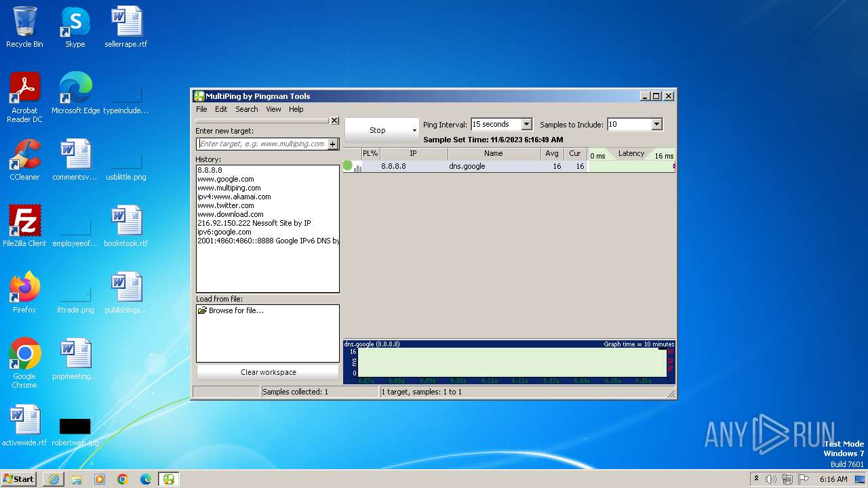The width and height of the screenshot is (868, 488).
Task: Open bookstook.rtf desktop file
Action: click(126, 226)
